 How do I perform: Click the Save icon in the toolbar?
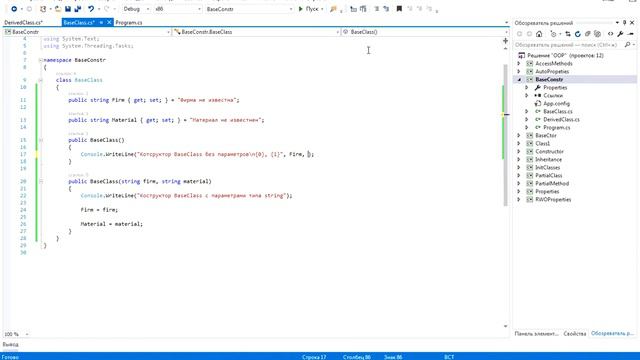point(68,9)
